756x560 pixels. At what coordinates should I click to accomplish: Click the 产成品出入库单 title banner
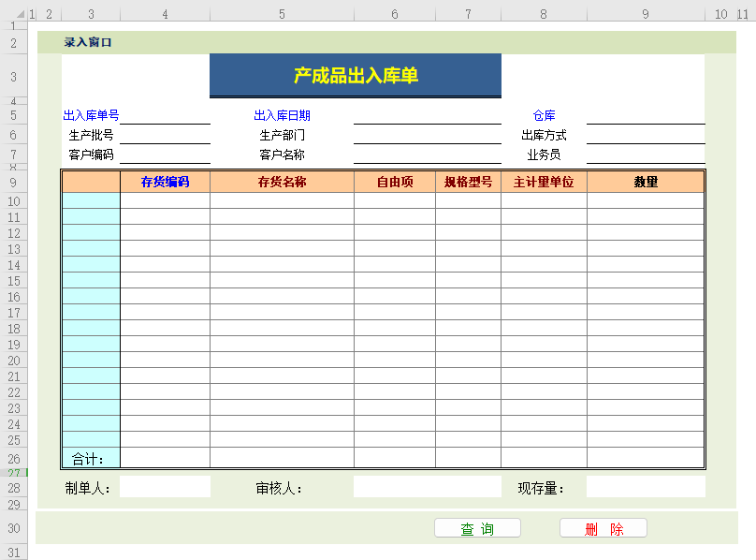click(x=356, y=76)
